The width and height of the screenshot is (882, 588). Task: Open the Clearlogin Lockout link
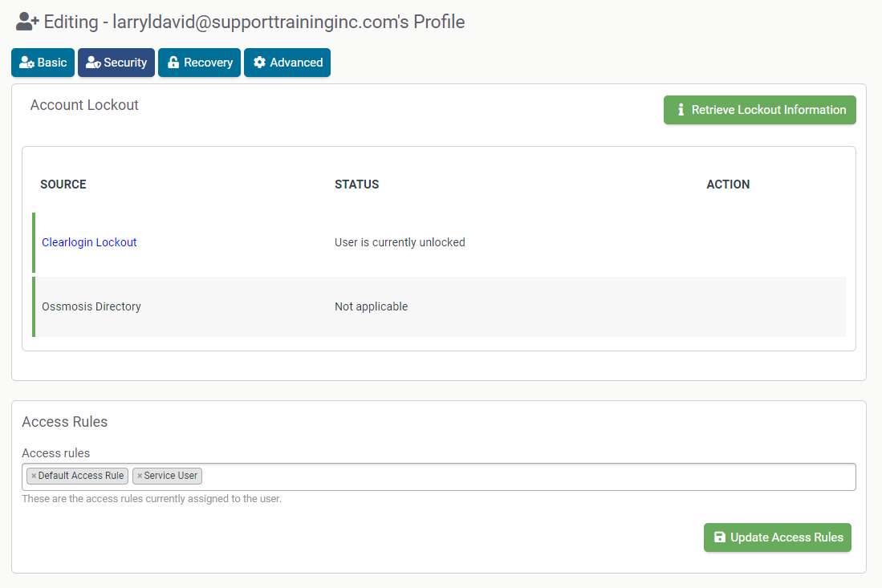89,242
